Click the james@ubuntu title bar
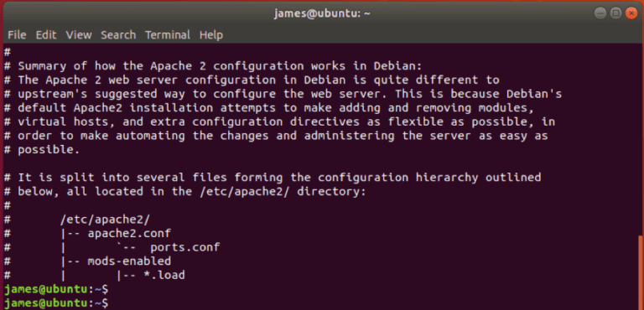Screen dimensions: 644x310 (x=322, y=13)
